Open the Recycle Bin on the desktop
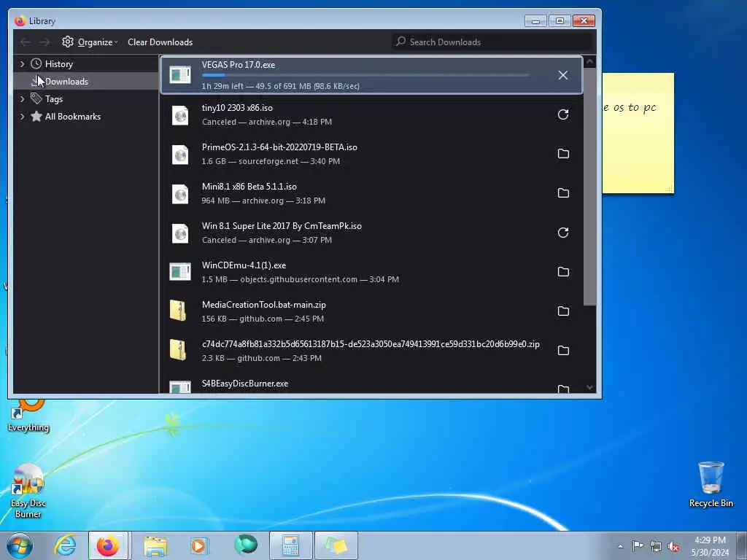This screenshot has height=560, width=747. (x=711, y=484)
